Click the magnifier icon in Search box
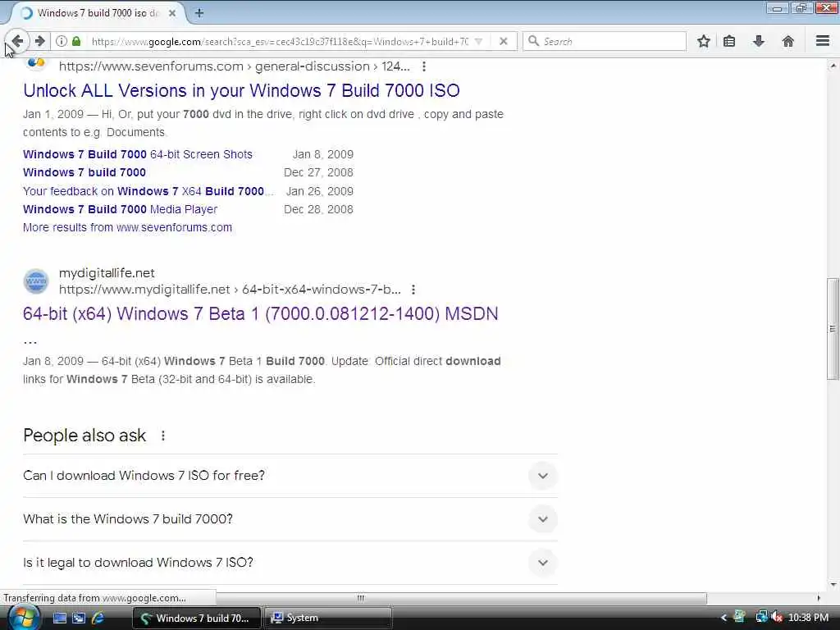The image size is (840, 630). click(533, 41)
